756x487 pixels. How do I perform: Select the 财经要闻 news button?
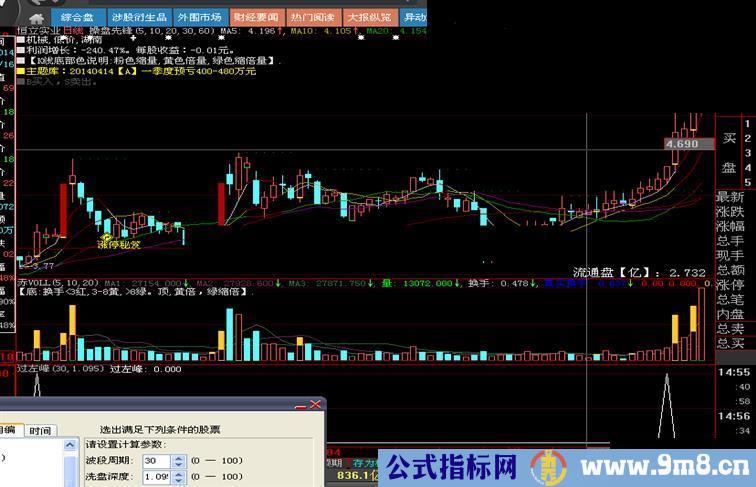tap(256, 17)
